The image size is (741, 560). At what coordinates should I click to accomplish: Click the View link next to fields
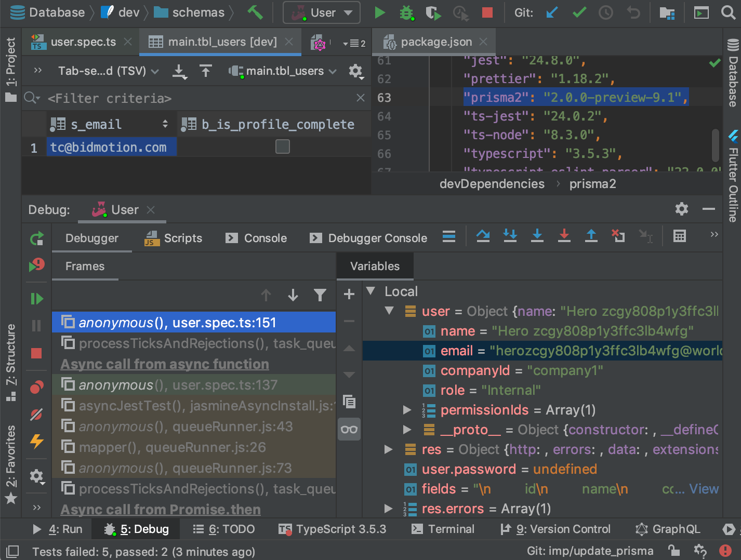[704, 489]
